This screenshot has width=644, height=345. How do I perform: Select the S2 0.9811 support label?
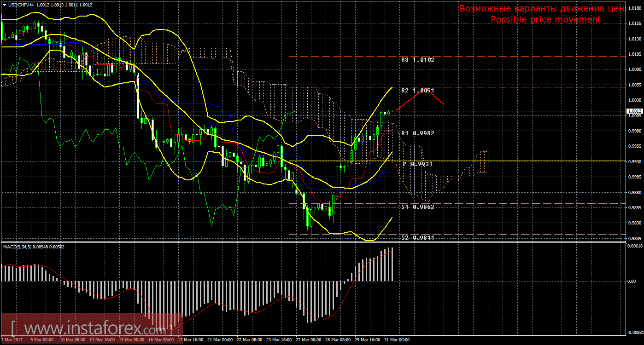[417, 237]
